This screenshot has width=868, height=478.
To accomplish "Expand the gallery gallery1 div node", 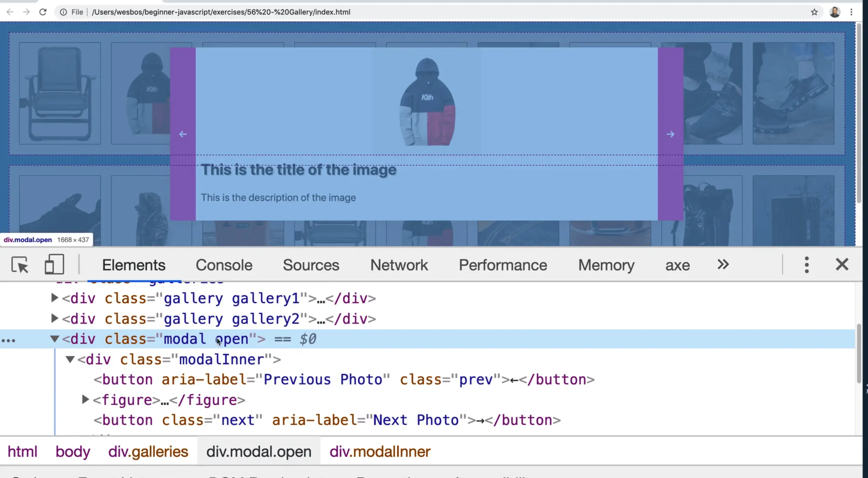I will tap(54, 298).
